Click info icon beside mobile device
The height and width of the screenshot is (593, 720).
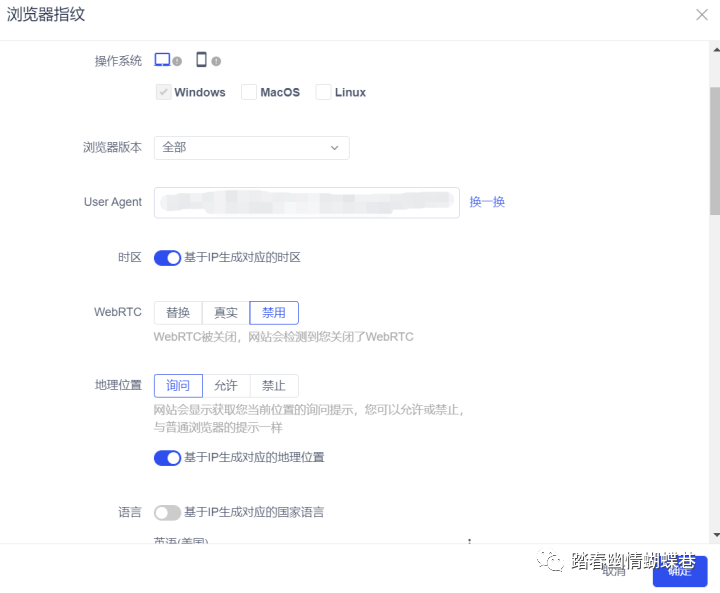216,61
